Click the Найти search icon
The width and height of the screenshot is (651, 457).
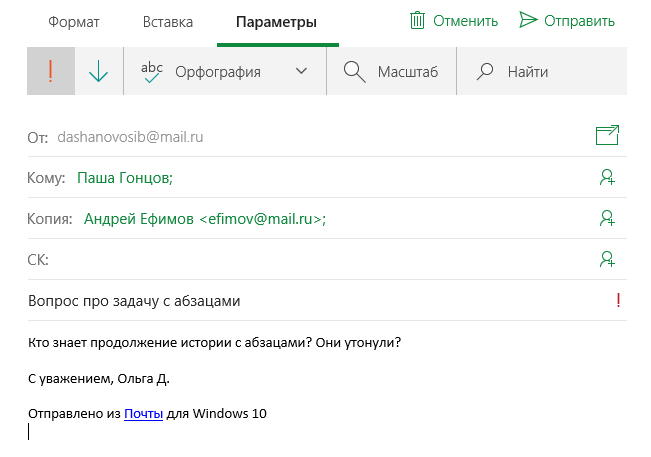point(485,71)
